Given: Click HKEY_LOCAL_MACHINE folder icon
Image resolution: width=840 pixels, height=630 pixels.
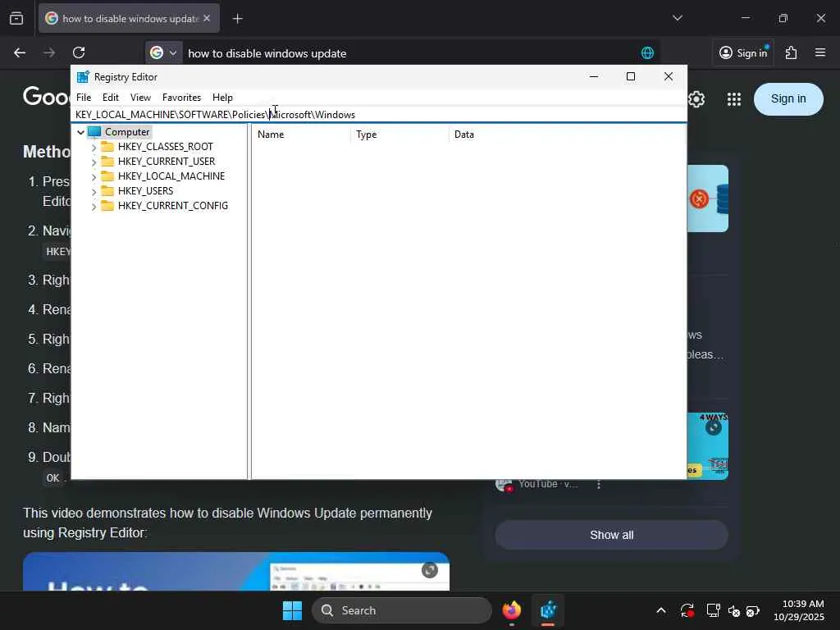Looking at the screenshot, I should coord(107,176).
